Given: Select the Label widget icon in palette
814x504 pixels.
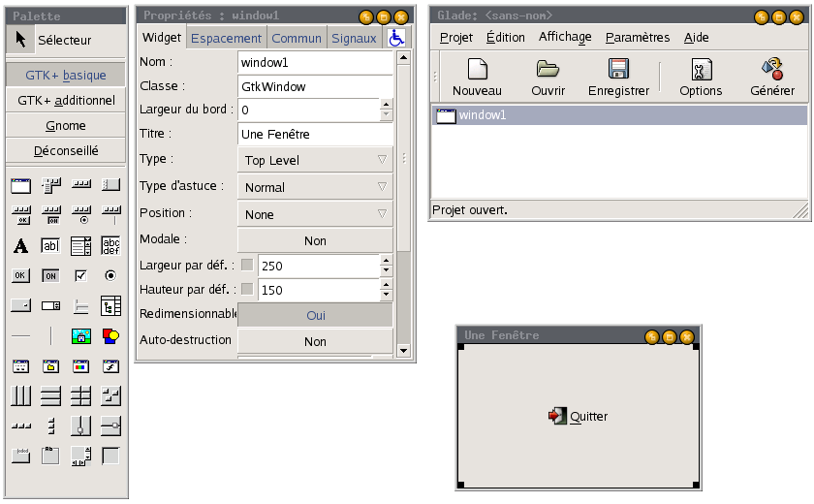Looking at the screenshot, I should point(20,245).
